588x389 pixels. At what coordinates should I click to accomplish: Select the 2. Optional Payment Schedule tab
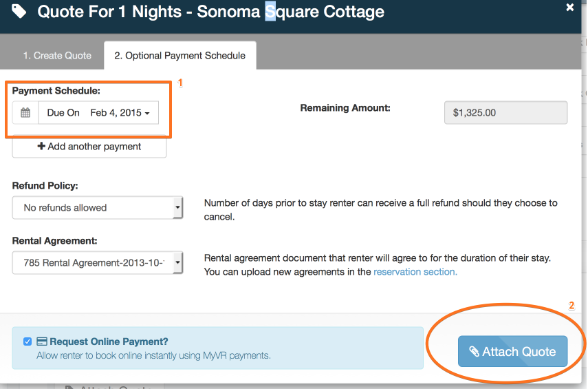click(x=179, y=56)
